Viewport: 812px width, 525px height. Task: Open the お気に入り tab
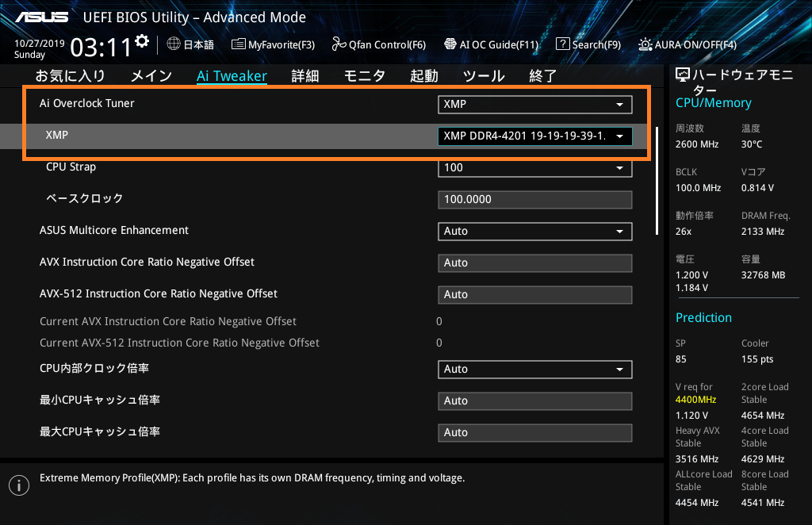pos(70,75)
